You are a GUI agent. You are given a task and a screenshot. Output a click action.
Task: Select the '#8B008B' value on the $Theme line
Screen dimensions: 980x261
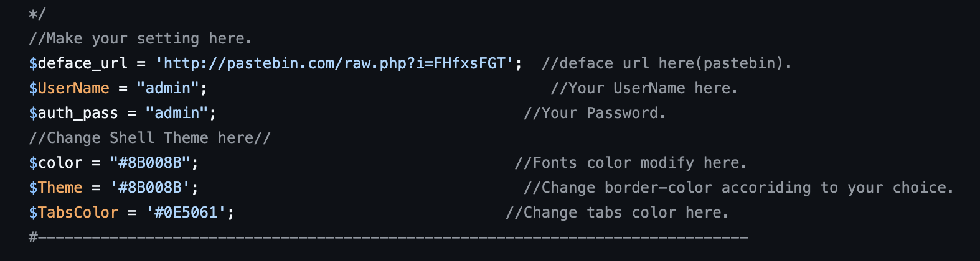coord(149,188)
